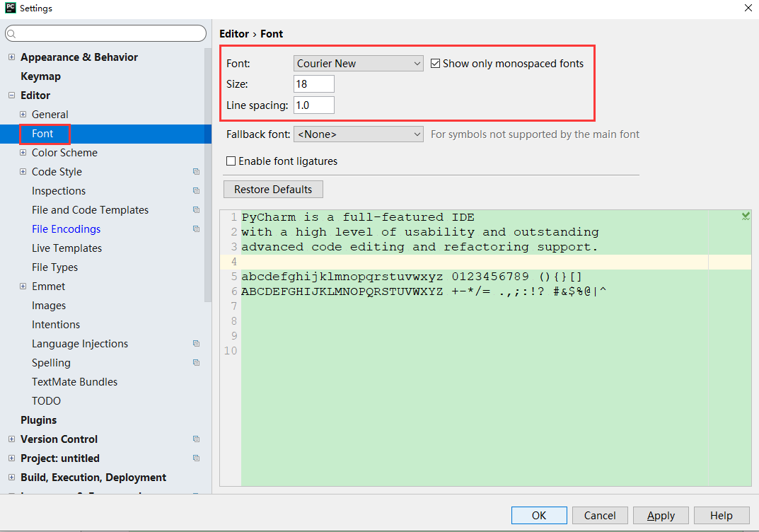This screenshot has height=532, width=759.
Task: Expand the Project: untitled section
Action: point(11,458)
